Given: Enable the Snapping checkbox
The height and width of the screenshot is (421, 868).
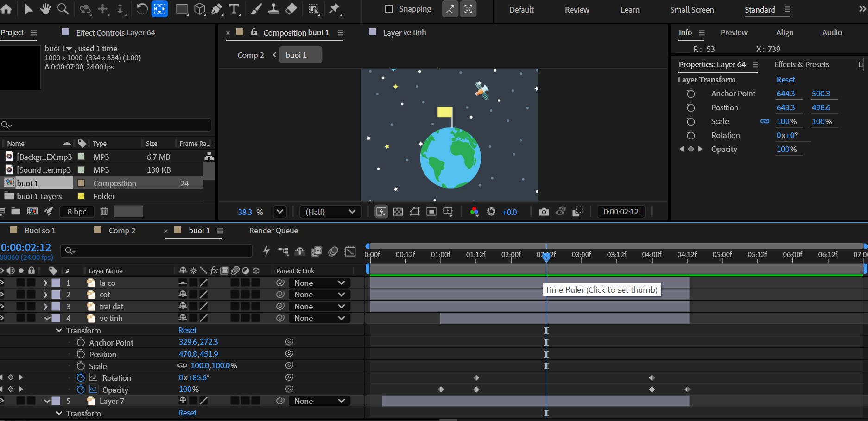Looking at the screenshot, I should click(389, 9).
